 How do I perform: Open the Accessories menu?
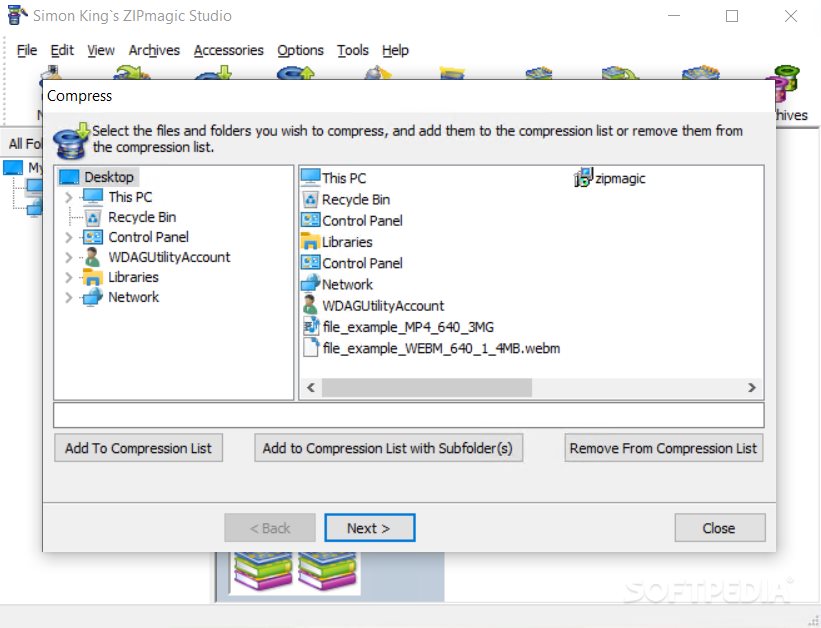[228, 50]
